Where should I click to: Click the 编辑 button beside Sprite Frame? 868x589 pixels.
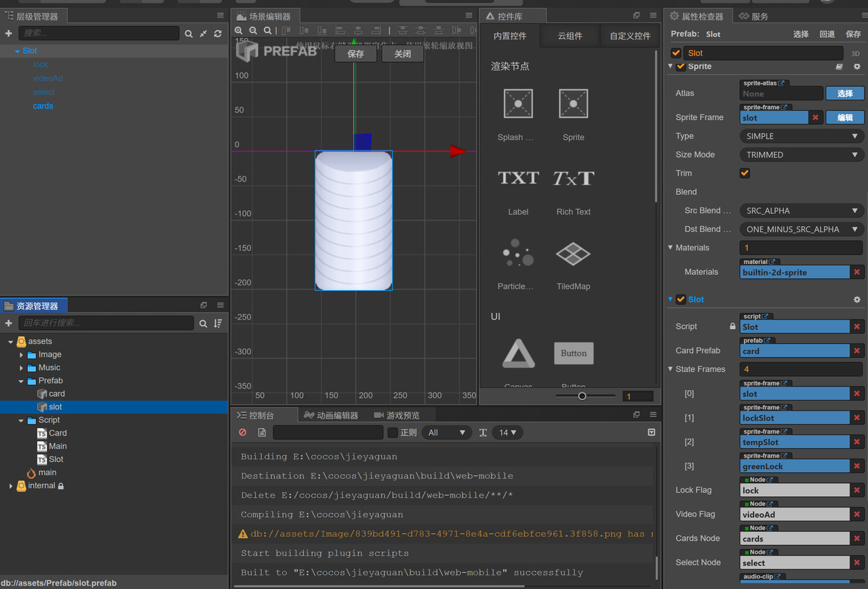point(844,117)
